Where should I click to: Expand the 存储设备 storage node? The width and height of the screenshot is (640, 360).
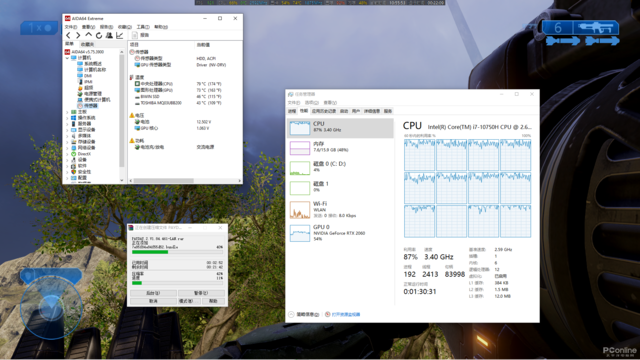tap(67, 142)
